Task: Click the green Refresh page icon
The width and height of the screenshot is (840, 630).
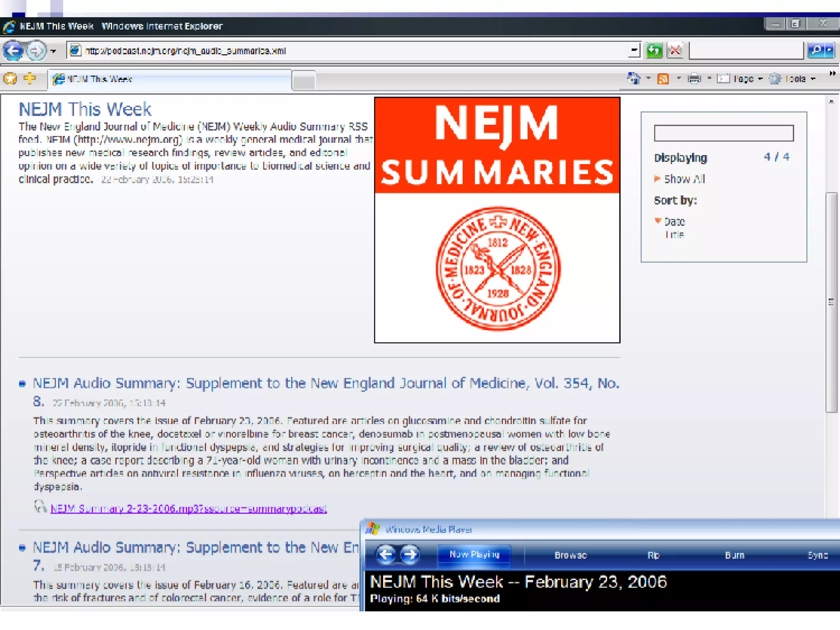Action: 654,51
